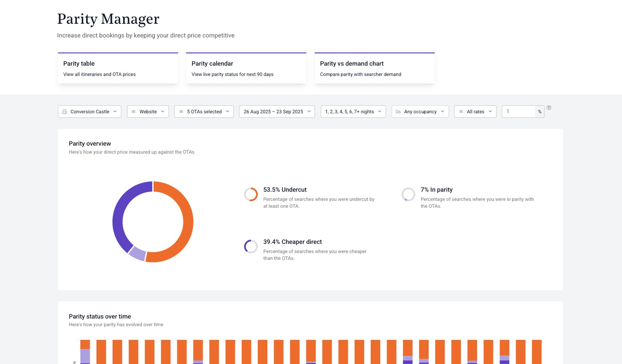Click the 39.4% Cheaper direct label
Screen dimensions: 622x364
(x=292, y=242)
